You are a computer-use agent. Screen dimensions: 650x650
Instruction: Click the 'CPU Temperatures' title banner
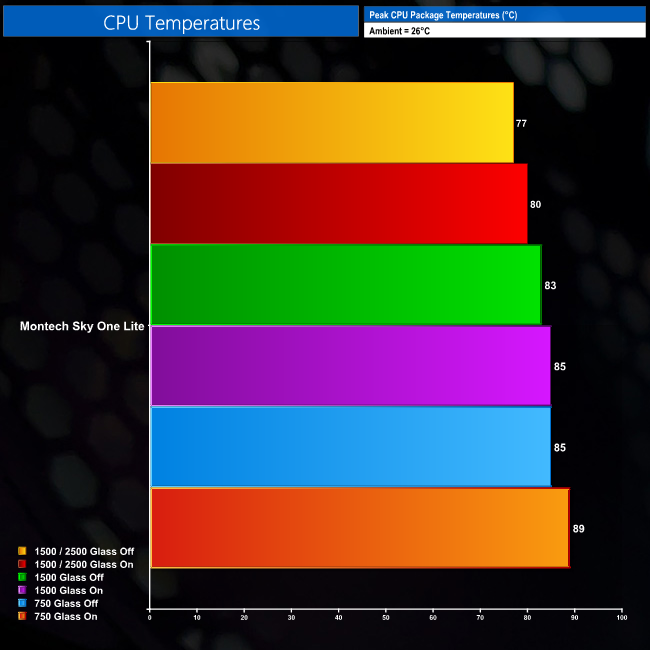181,21
